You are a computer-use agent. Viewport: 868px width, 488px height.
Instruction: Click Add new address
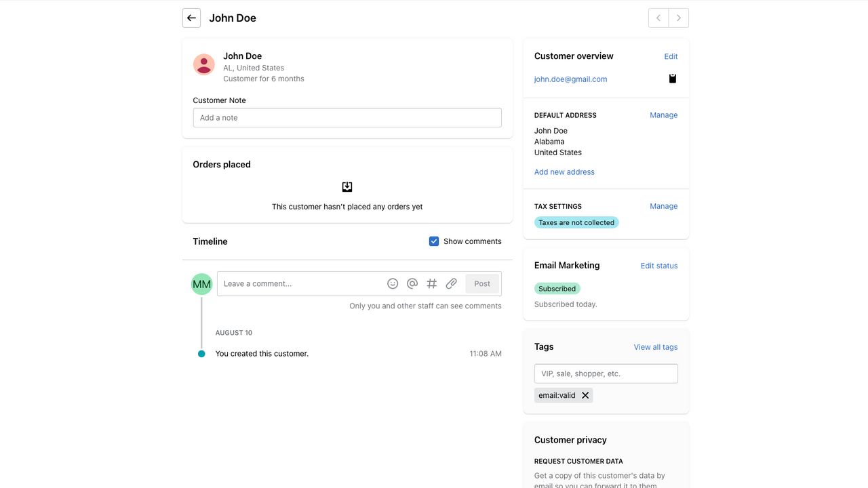point(564,171)
